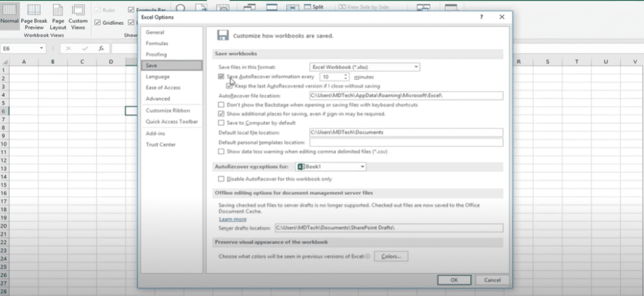Click the Default personal templates location field
This screenshot has width=644, height=296.
(x=406, y=143)
